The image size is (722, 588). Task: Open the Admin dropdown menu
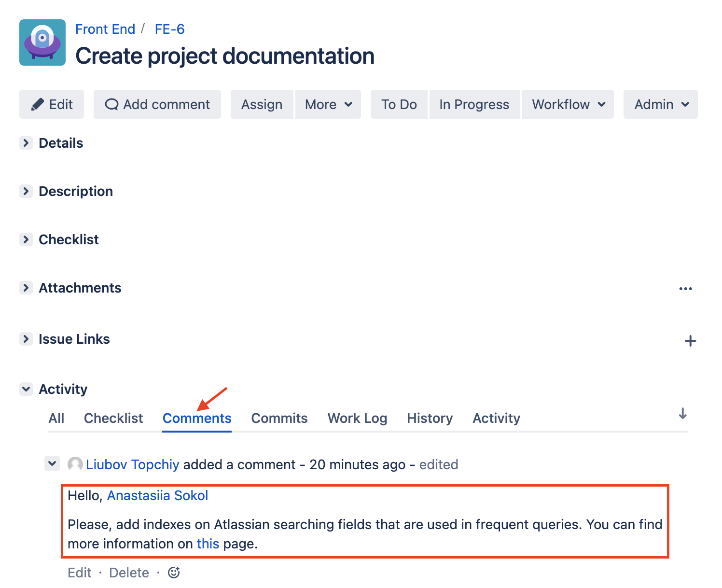tap(660, 104)
